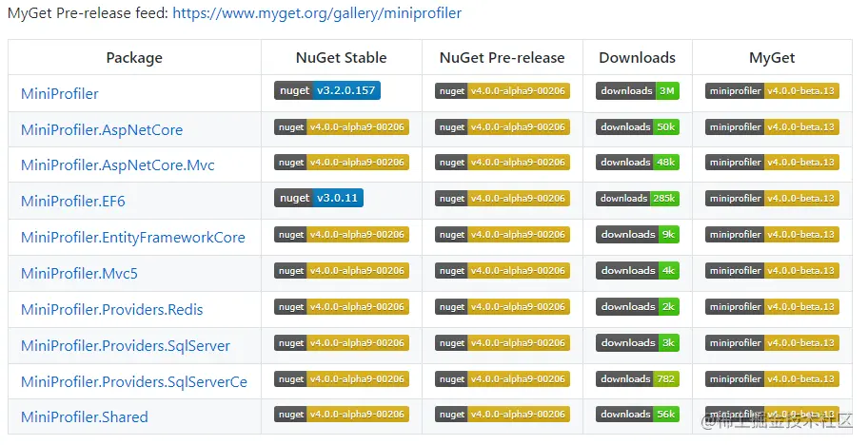This screenshot has width=868, height=445.
Task: Open the MiniProfiler.EF6 package link
Action: [73, 202]
